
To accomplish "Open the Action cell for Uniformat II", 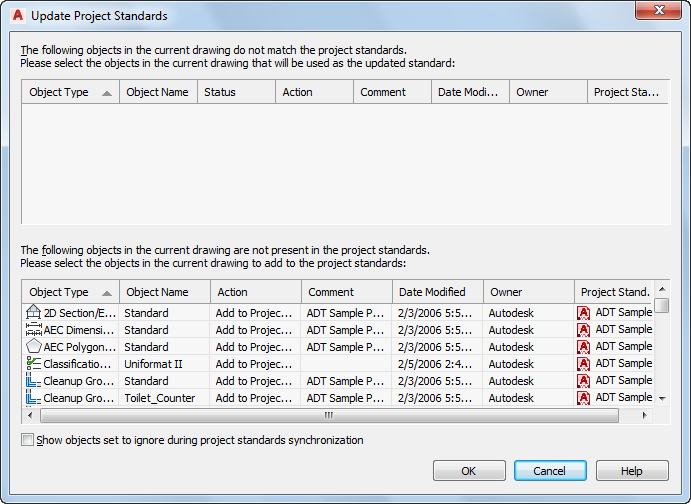I will (255, 364).
